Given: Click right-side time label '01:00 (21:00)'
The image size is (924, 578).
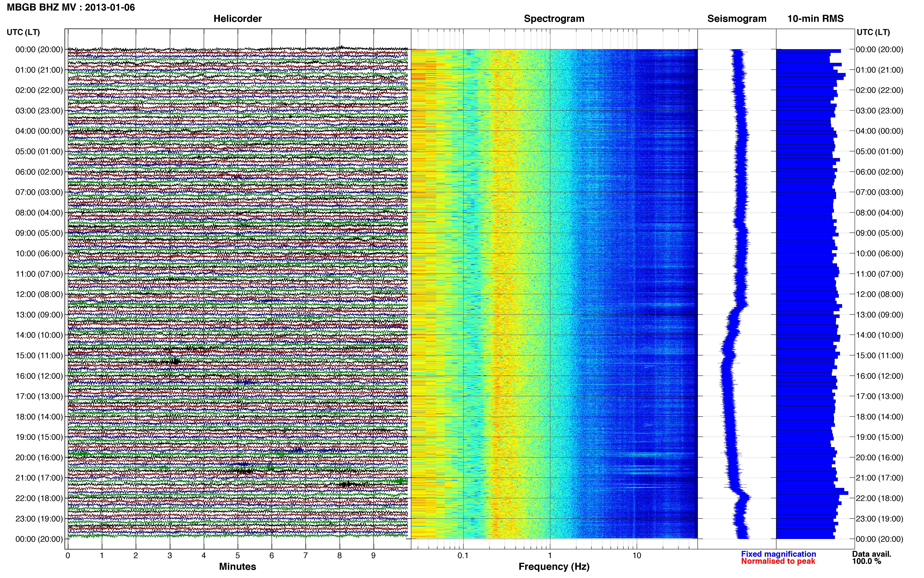Looking at the screenshot, I should pyautogui.click(x=880, y=70).
